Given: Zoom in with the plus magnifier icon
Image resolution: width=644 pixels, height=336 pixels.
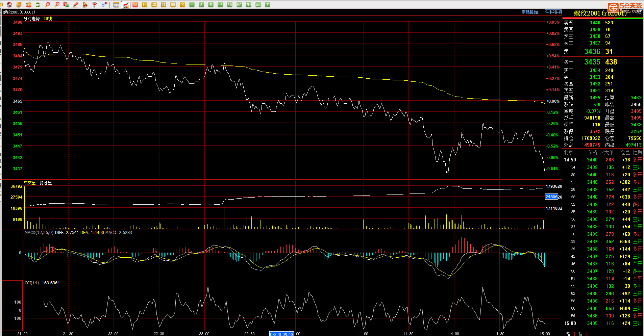Looking at the screenshot, I should click(47, 5).
